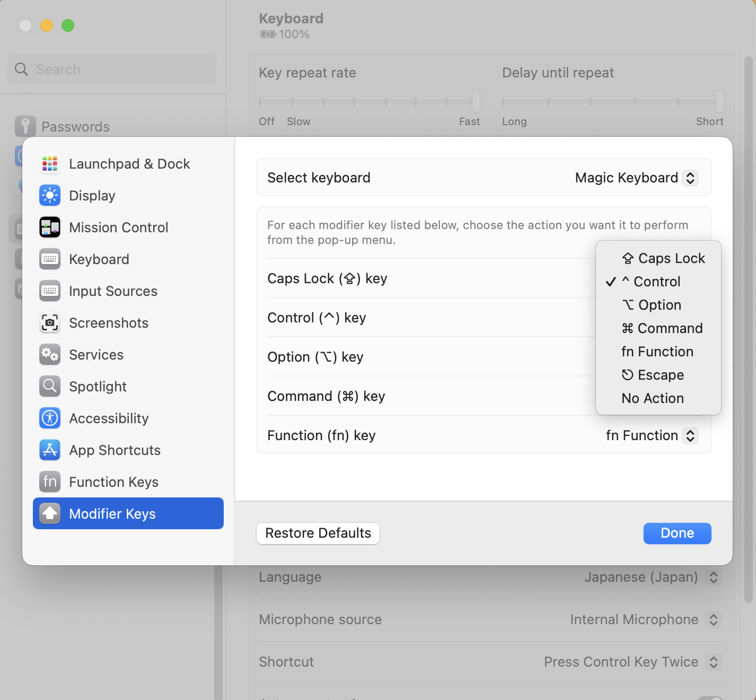Click the Screenshots camera icon
Viewport: 756px width, 700px height.
point(50,323)
